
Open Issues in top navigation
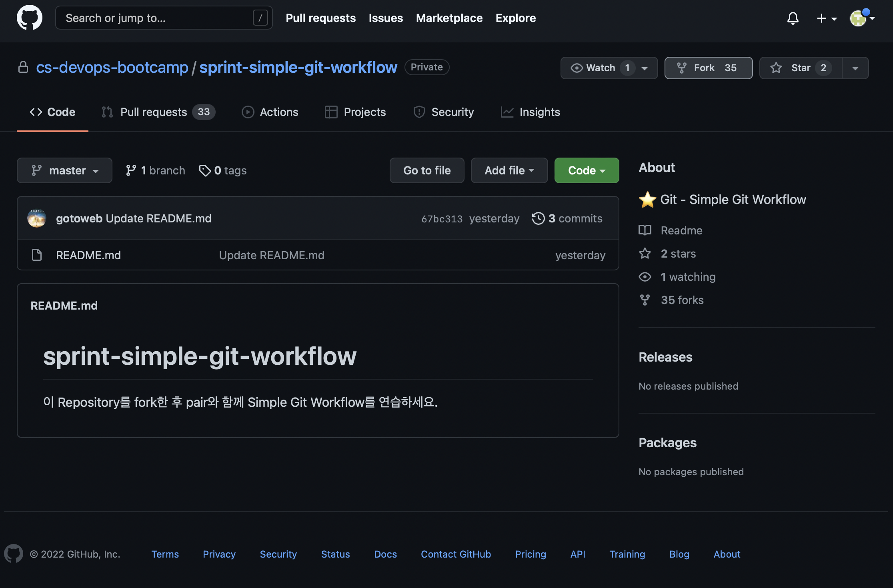[x=386, y=18]
